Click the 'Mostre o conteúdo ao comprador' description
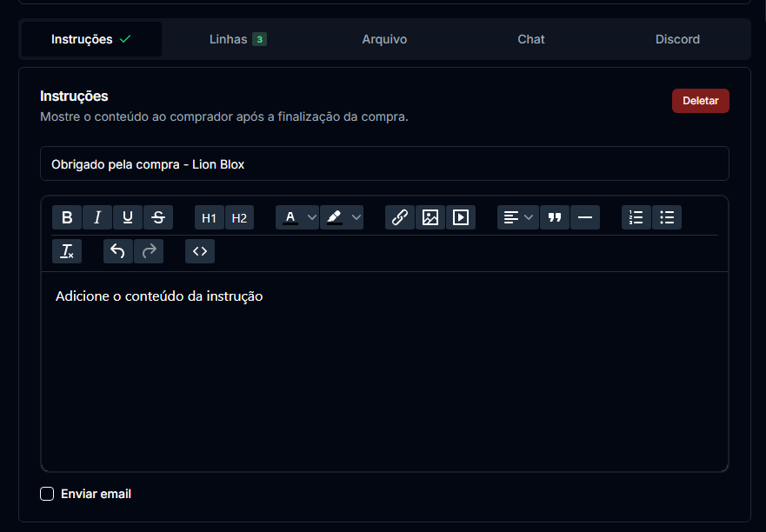This screenshot has height=532, width=766. pos(224,116)
